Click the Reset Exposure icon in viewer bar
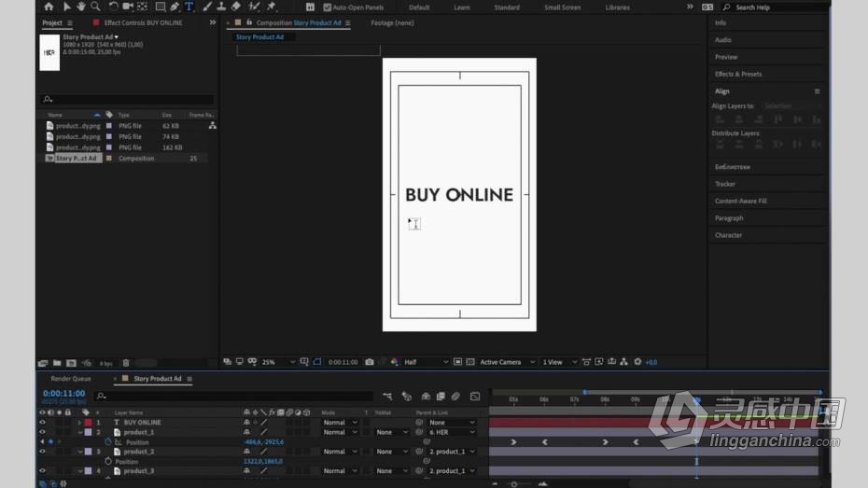The image size is (868, 488). (637, 362)
